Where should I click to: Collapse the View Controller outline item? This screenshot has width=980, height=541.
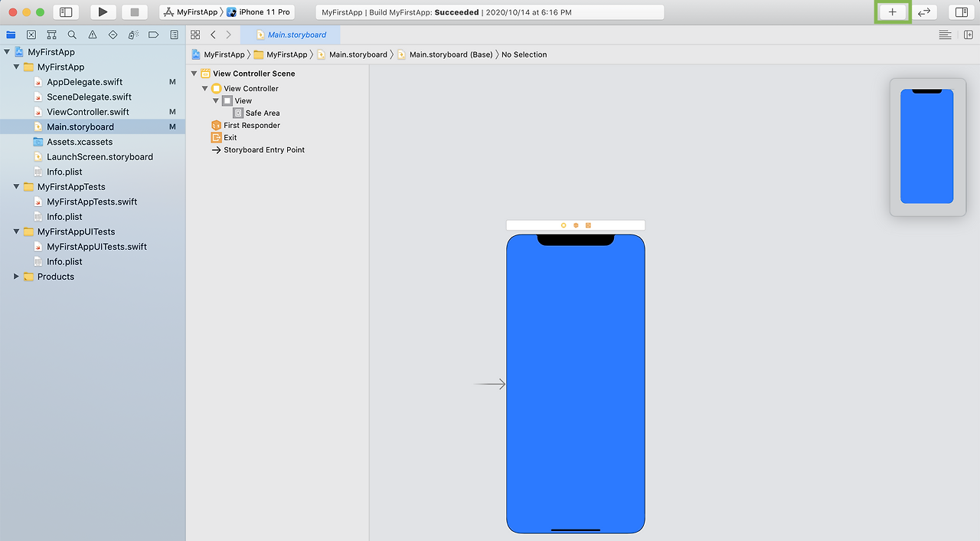205,89
